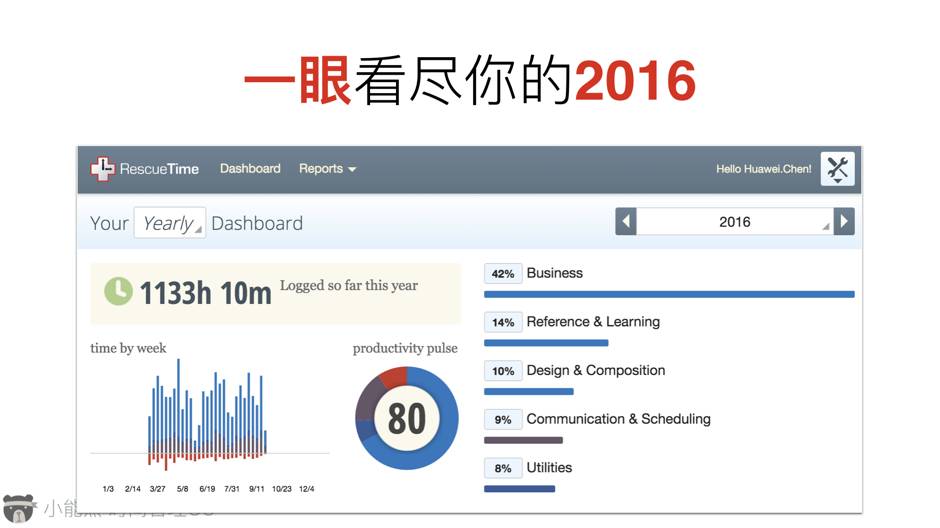This screenshot has height=528, width=940.
Task: Click the Business blue progress bar
Action: coord(668,294)
